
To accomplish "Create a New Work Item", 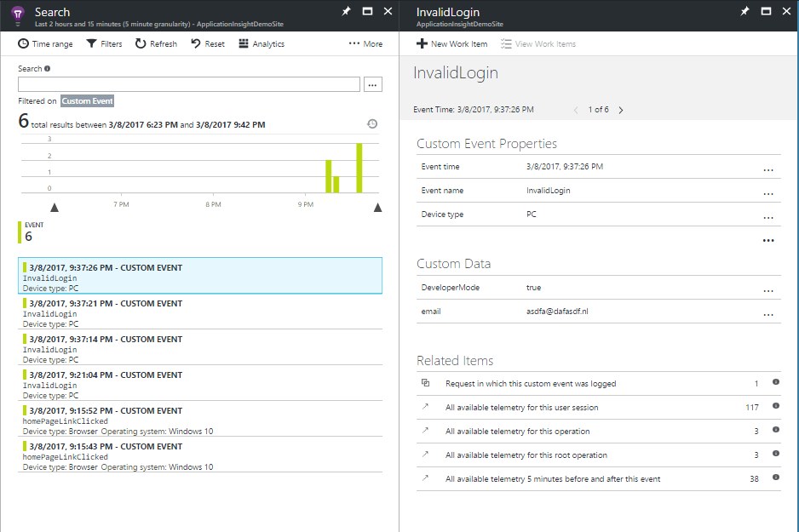I will (x=452, y=43).
